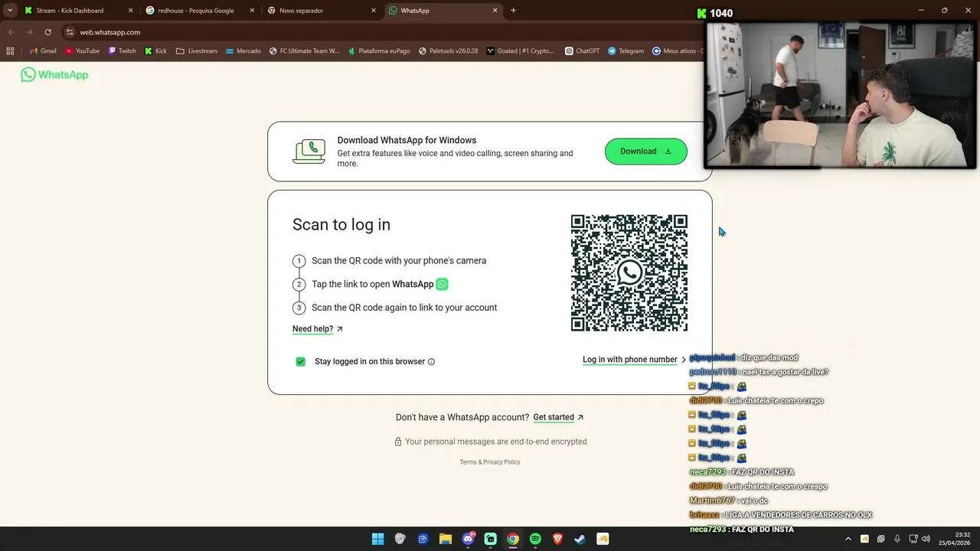
Task: Go back to previous page
Action: [x=11, y=32]
